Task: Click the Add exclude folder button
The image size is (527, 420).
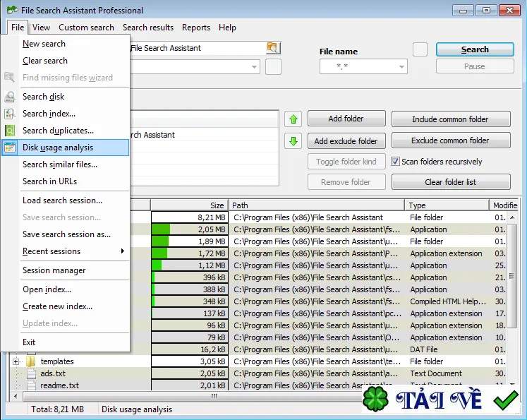Action: tap(346, 141)
